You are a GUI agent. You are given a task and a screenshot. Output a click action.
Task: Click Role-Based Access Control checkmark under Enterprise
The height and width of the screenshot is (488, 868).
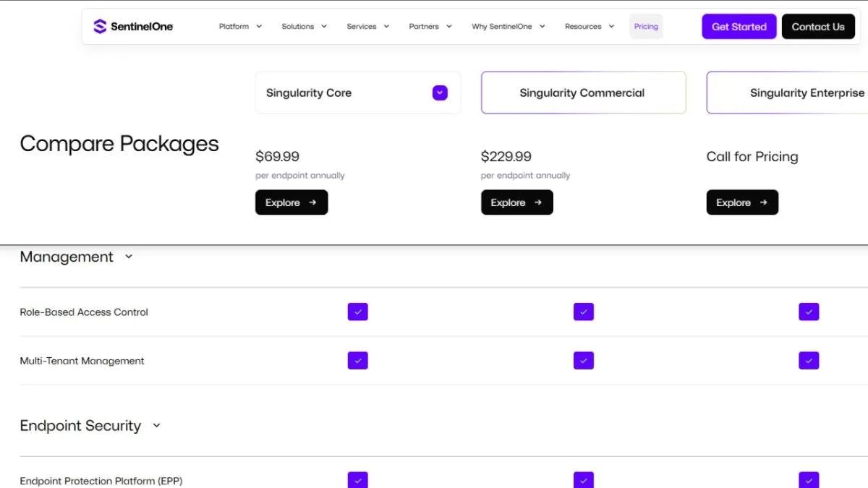tap(809, 312)
